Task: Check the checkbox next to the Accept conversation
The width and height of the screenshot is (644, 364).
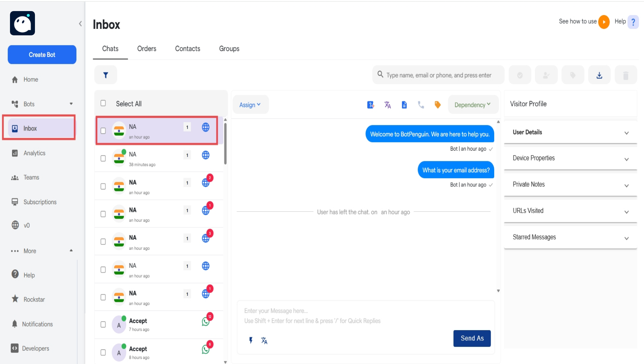Action: pos(103,324)
